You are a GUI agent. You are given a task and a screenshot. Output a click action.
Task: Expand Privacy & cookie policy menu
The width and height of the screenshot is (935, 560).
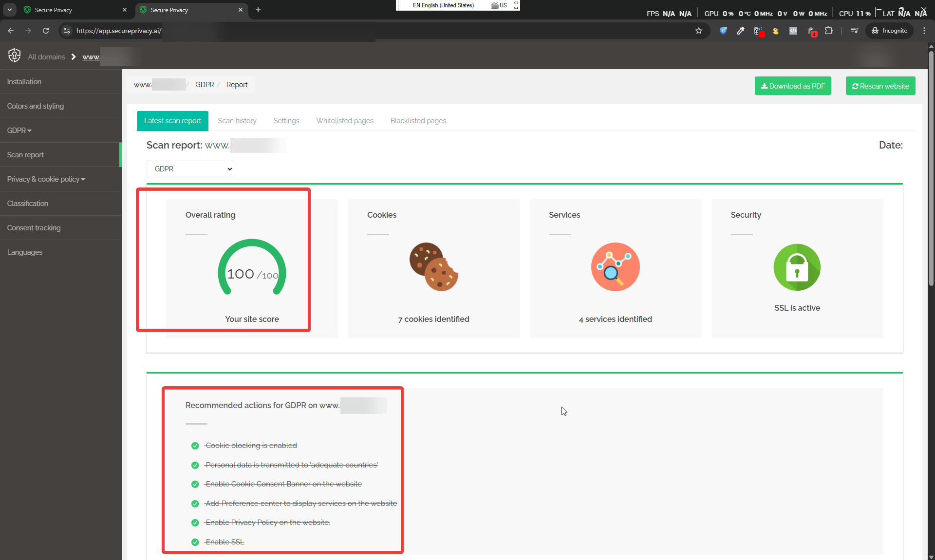point(46,179)
